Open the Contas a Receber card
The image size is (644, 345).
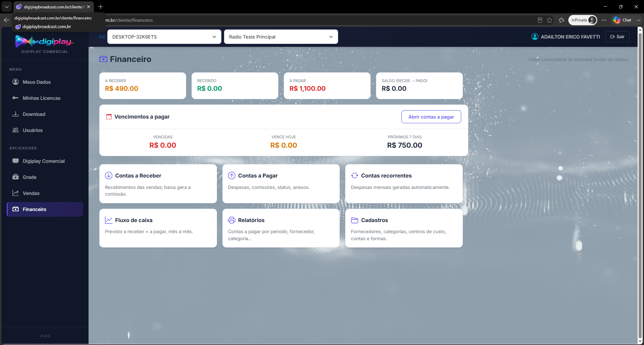tap(158, 184)
